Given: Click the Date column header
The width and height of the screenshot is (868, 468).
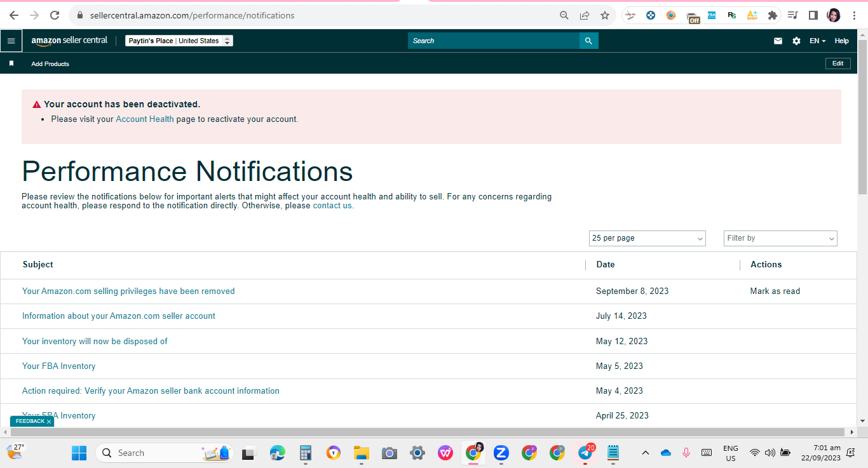Looking at the screenshot, I should pyautogui.click(x=606, y=264).
